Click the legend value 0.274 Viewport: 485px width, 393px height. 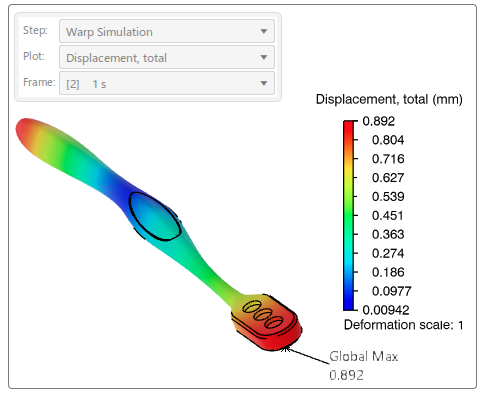(388, 253)
